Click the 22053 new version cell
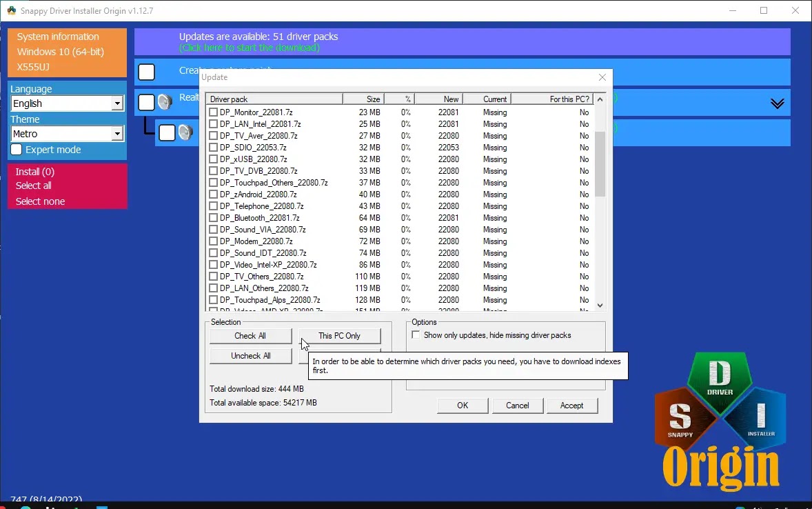The width and height of the screenshot is (812, 509). pyautogui.click(x=449, y=147)
